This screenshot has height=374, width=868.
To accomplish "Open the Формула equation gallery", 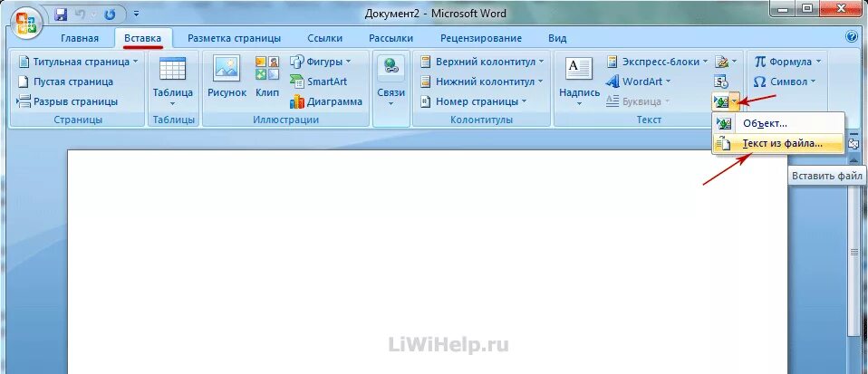I will point(788,62).
